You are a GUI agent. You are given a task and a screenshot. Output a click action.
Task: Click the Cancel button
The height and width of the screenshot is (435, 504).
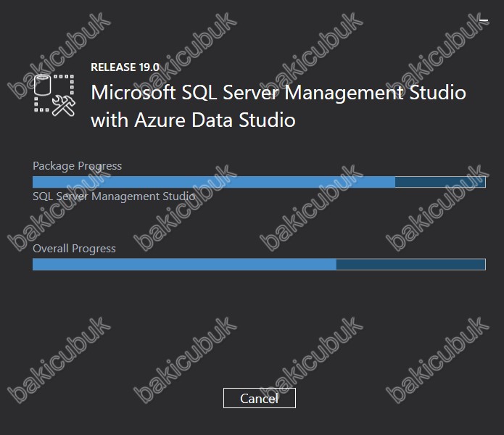(260, 398)
